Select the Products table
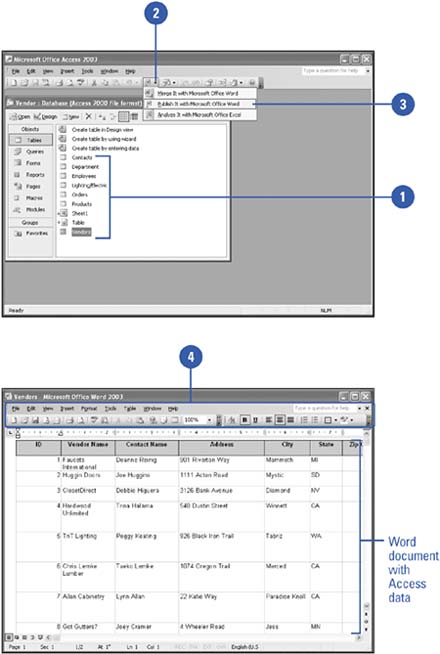The height and width of the screenshot is (654, 440). point(81,204)
